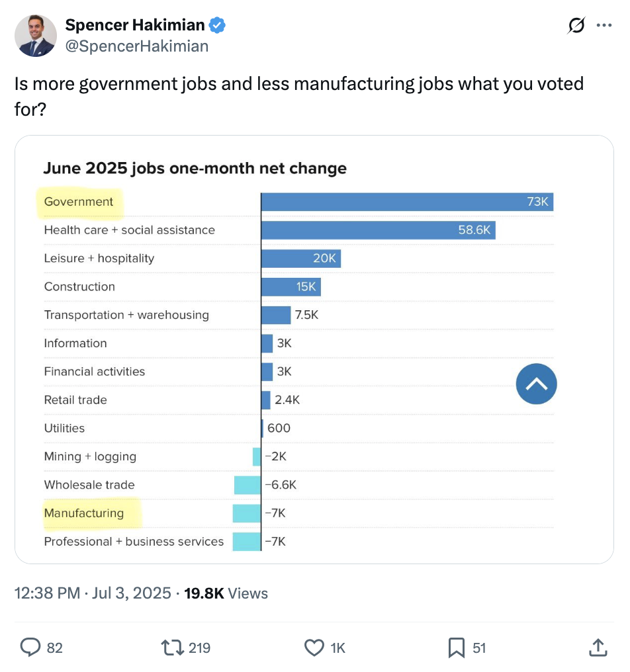The width and height of the screenshot is (630, 672).
Task: Click the Grok slash icon
Action: click(x=576, y=25)
